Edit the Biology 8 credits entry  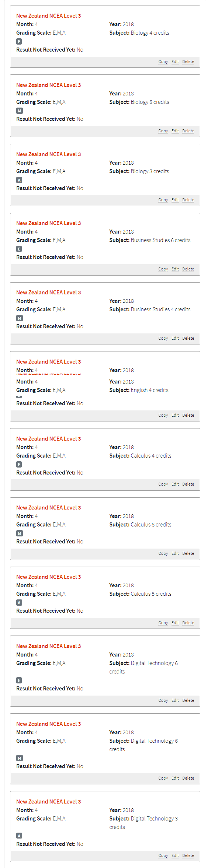click(175, 131)
